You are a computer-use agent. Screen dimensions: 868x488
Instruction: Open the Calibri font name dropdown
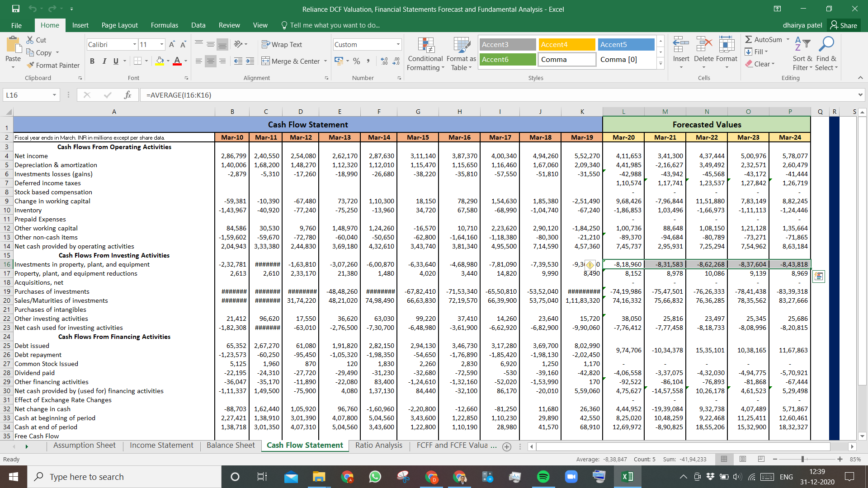point(134,44)
